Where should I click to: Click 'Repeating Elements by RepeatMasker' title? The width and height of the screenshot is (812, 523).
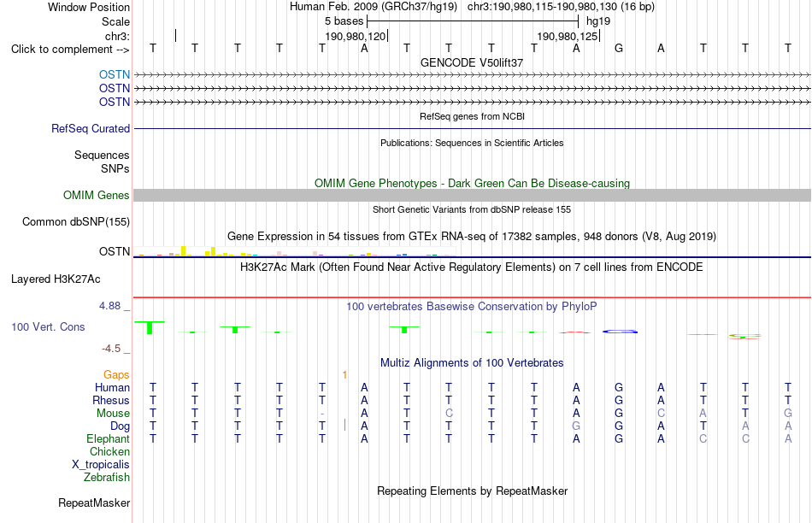(472, 491)
